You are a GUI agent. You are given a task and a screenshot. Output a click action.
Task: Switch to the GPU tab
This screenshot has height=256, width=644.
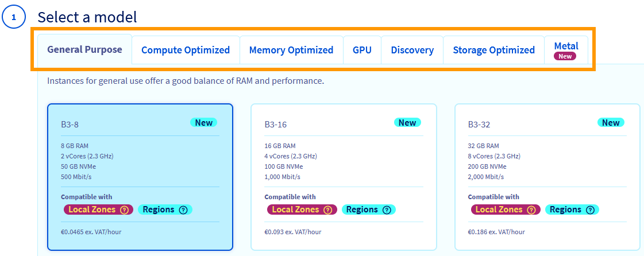pyautogui.click(x=362, y=50)
